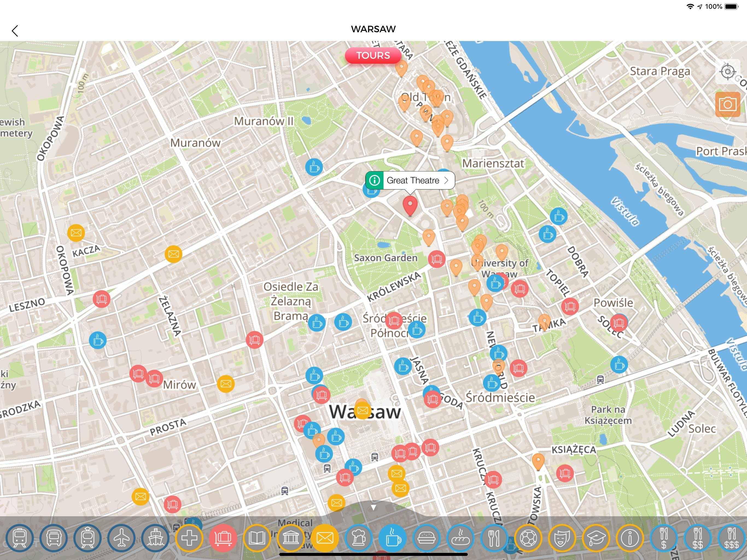Open the TOURS button
Viewport: 747px width, 560px height.
[x=373, y=56]
